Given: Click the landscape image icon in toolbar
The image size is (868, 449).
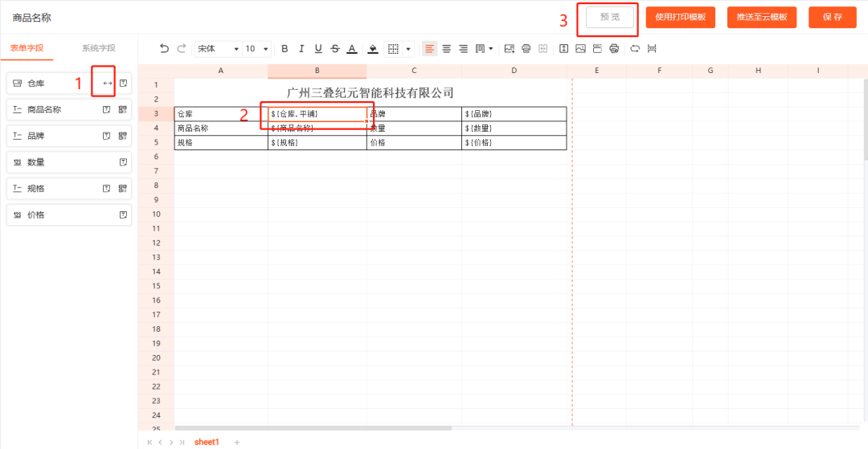Looking at the screenshot, I should 580,49.
